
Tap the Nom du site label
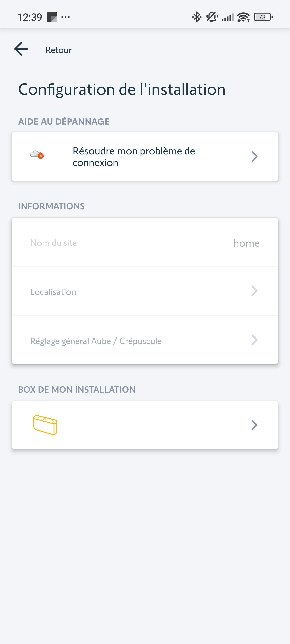53,243
